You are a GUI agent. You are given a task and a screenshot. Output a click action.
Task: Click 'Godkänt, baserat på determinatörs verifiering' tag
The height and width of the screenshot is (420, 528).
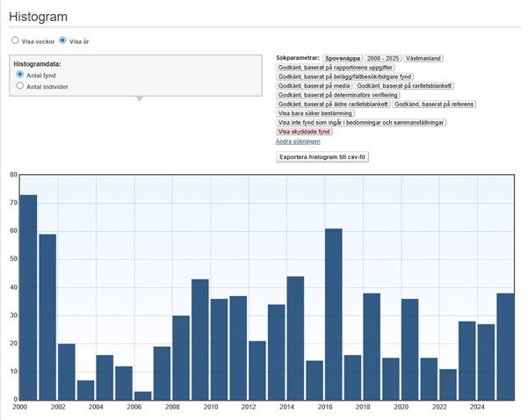337,95
